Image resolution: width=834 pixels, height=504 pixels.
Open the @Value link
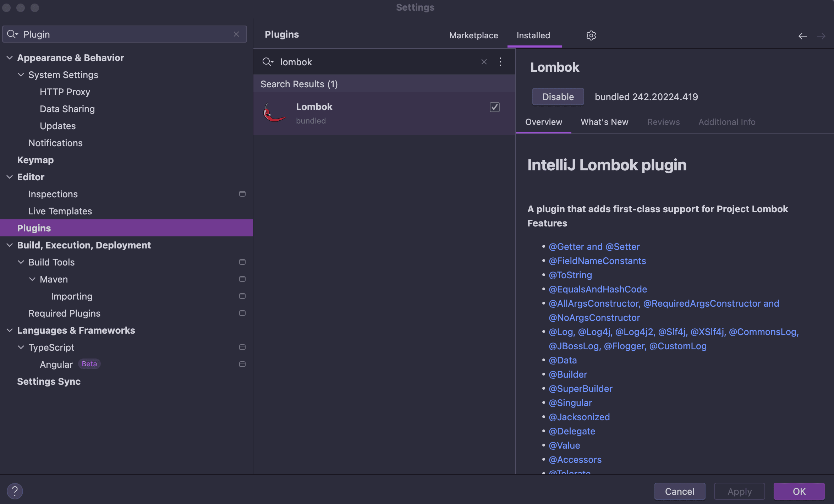(564, 445)
